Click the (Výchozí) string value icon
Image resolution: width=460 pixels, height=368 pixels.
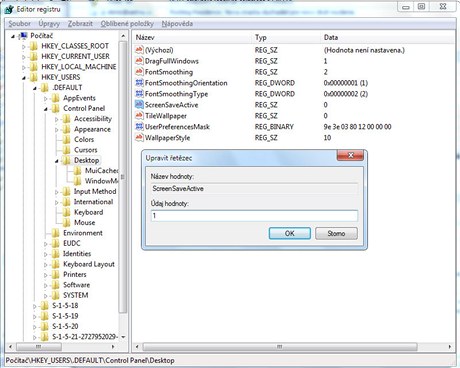pyautogui.click(x=139, y=50)
